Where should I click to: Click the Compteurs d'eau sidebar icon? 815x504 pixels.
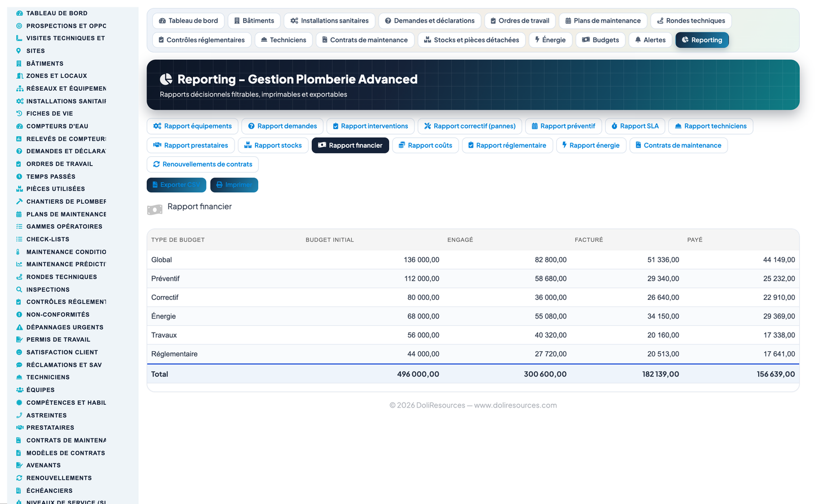tap(20, 126)
